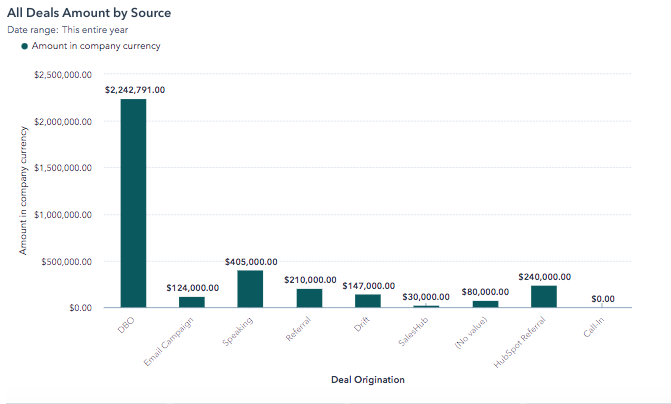Viewport: 671px width, 404px height.
Task: Click the Drift axis label
Action: [362, 324]
